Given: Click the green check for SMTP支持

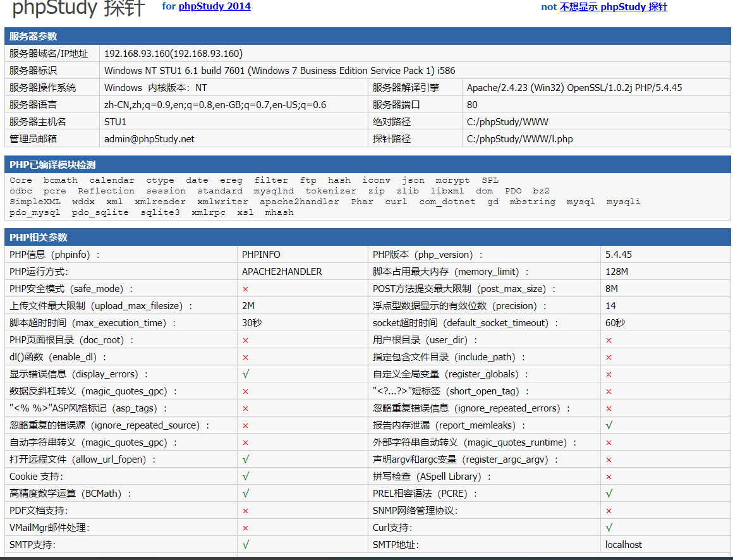Looking at the screenshot, I should 245,545.
